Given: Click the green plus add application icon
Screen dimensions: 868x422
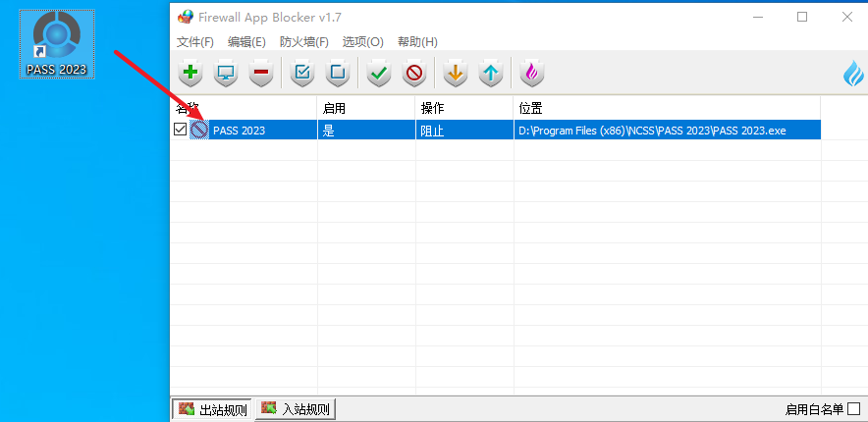Looking at the screenshot, I should tap(190, 74).
